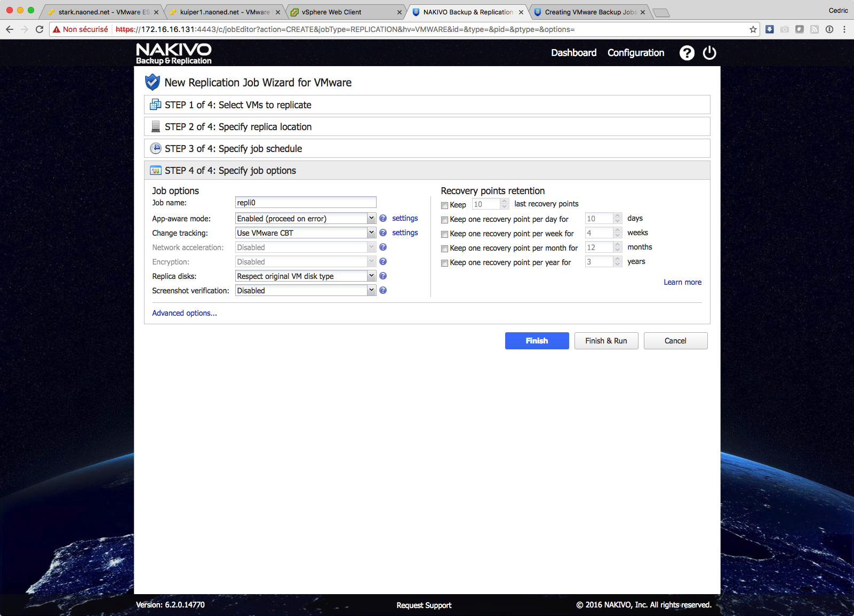Open the Screenshot verification dropdown
The image size is (854, 616).
306,291
